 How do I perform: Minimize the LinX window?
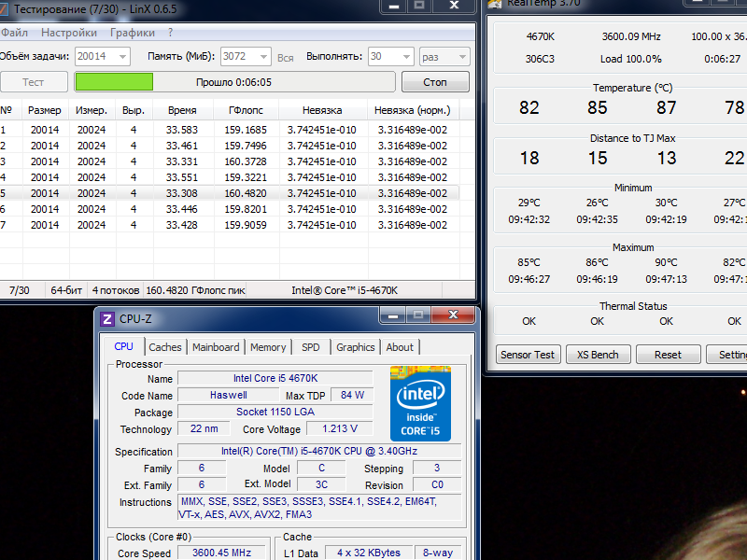[x=393, y=6]
